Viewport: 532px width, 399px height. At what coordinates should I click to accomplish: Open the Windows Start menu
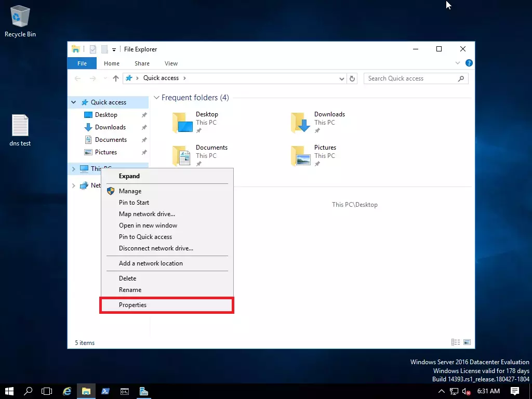[9, 391]
